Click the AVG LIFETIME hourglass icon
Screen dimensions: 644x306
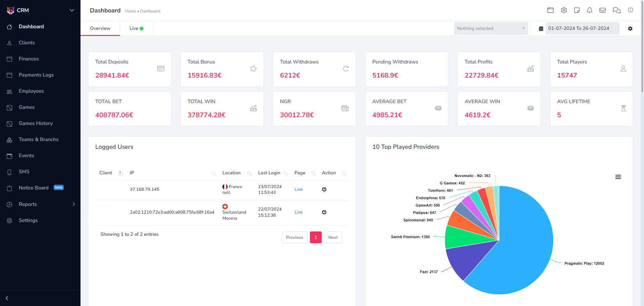(624, 108)
